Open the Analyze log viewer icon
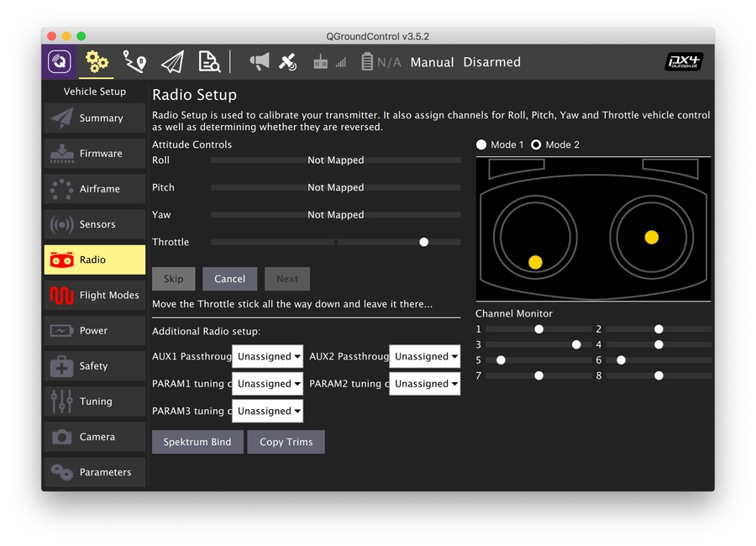Screen dimensions: 756x546 pyautogui.click(x=209, y=62)
